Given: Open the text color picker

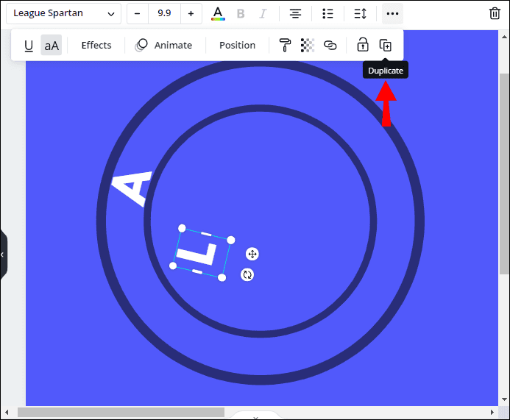Looking at the screenshot, I should 218,13.
